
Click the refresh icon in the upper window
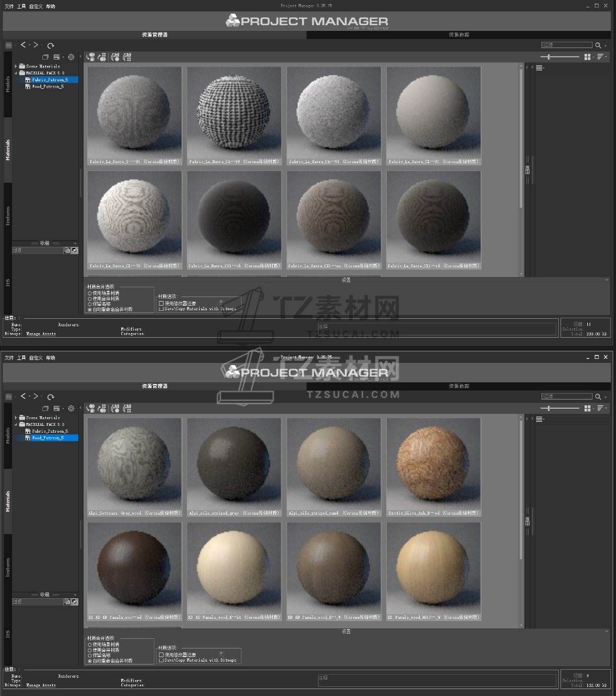[x=51, y=45]
